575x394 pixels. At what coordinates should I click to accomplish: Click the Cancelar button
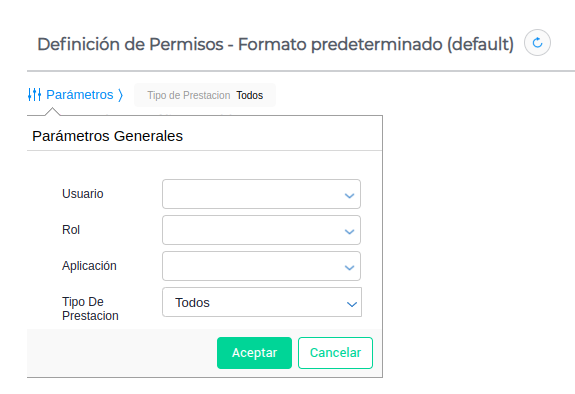[336, 353]
